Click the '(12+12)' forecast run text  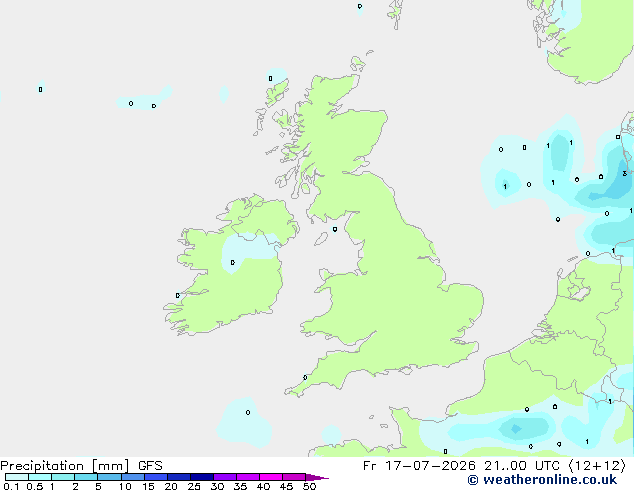[x=597, y=466]
